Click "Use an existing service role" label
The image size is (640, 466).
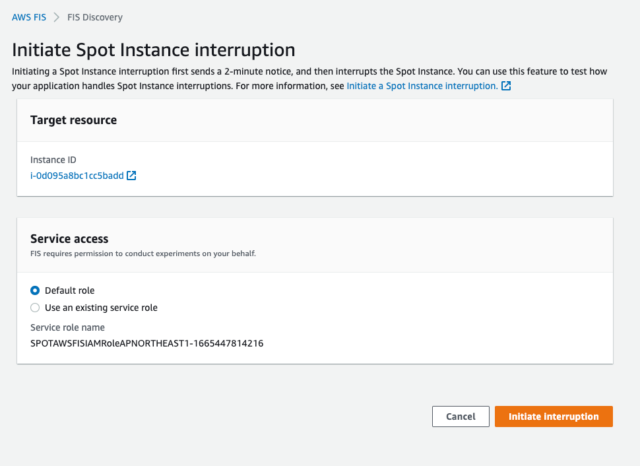(101, 308)
